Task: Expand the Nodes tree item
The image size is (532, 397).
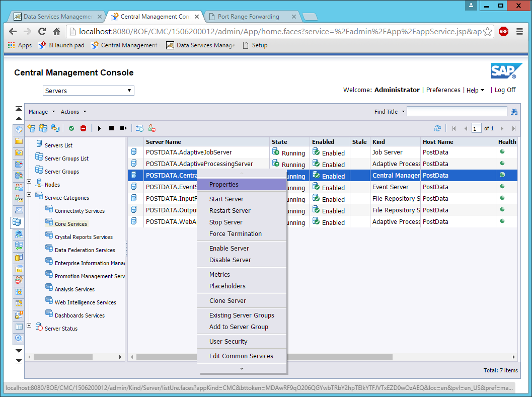Action: (29, 182)
